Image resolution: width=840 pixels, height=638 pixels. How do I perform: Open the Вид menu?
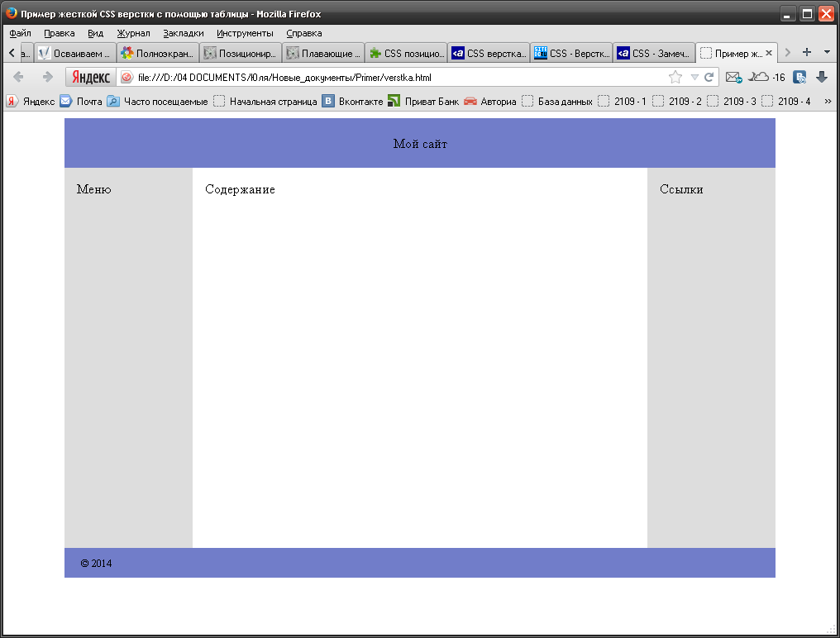pos(95,33)
